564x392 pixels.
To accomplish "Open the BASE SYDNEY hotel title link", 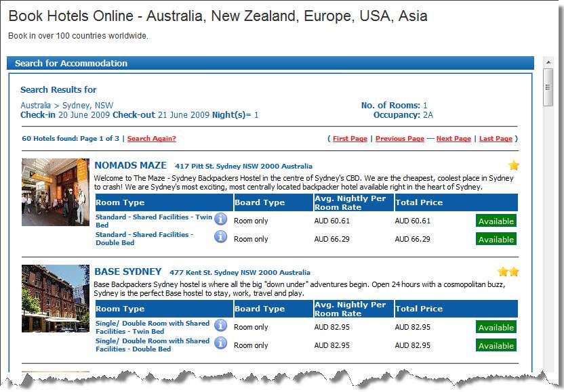I will tap(127, 271).
